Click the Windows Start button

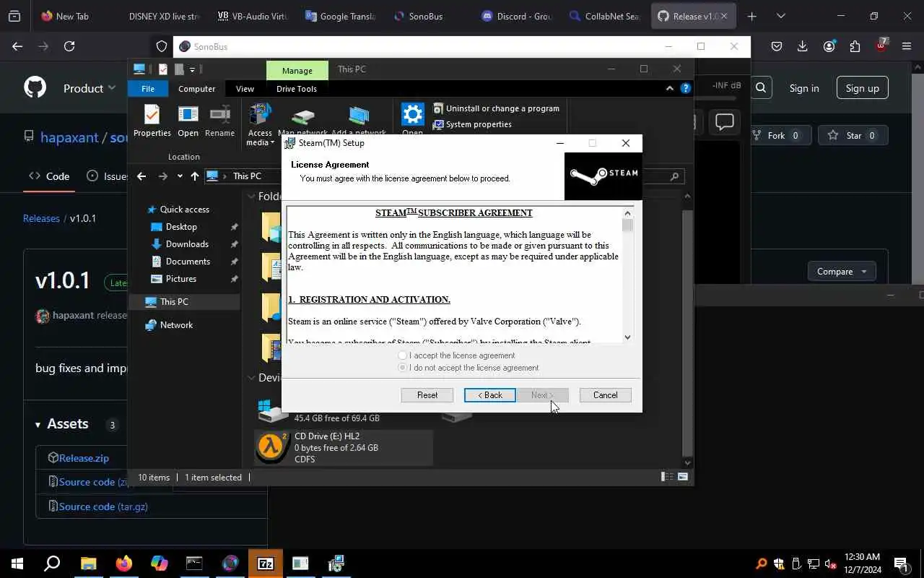(17, 564)
